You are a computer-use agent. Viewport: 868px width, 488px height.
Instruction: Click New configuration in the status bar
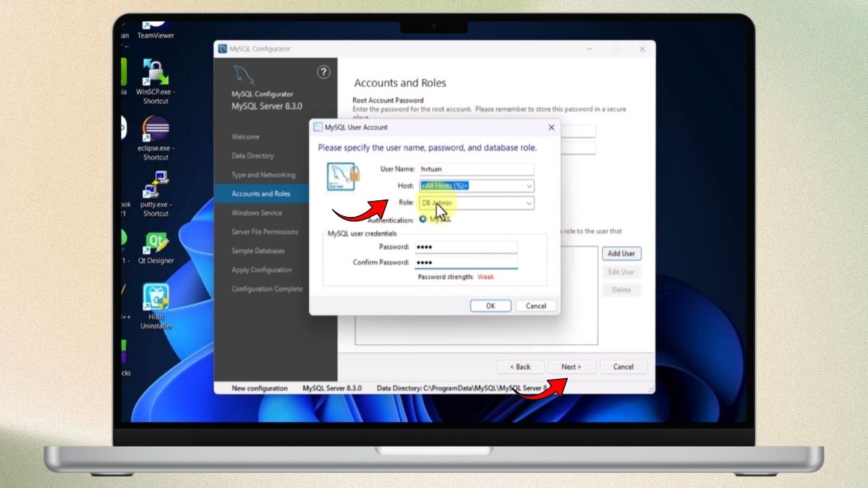tap(259, 388)
